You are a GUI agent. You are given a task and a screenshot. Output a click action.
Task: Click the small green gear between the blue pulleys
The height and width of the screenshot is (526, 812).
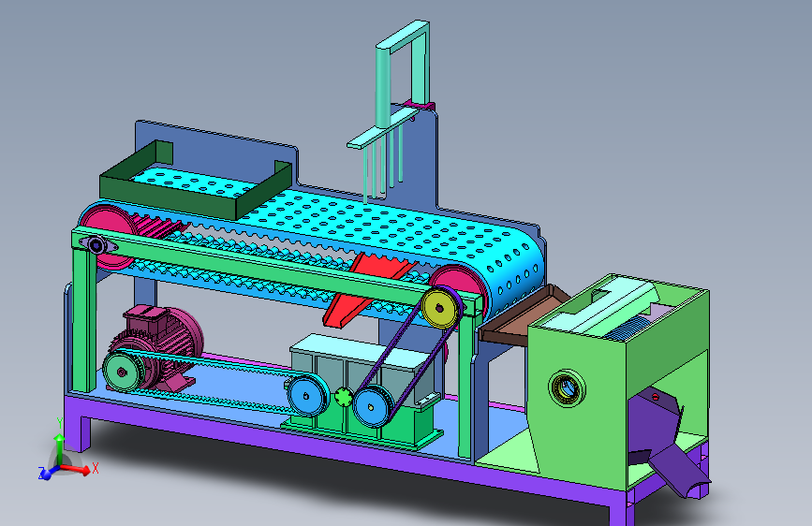click(344, 398)
